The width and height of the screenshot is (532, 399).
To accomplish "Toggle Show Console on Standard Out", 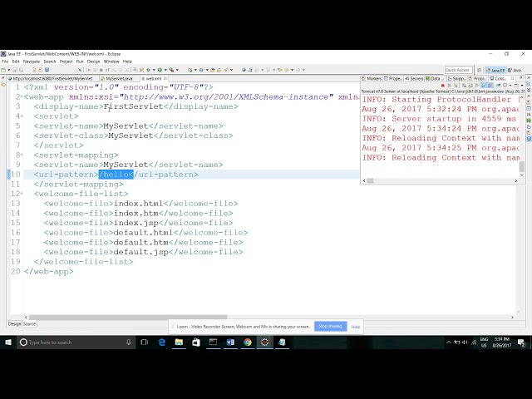I will [x=484, y=86].
